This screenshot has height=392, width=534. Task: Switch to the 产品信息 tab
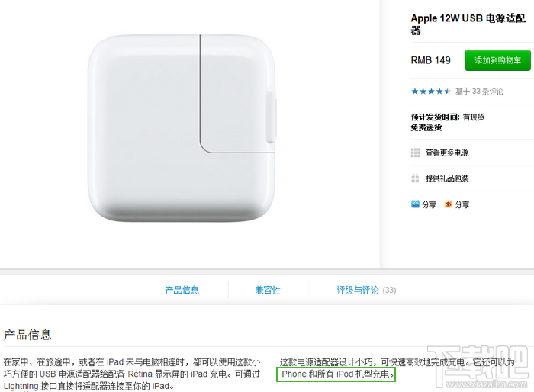[182, 290]
